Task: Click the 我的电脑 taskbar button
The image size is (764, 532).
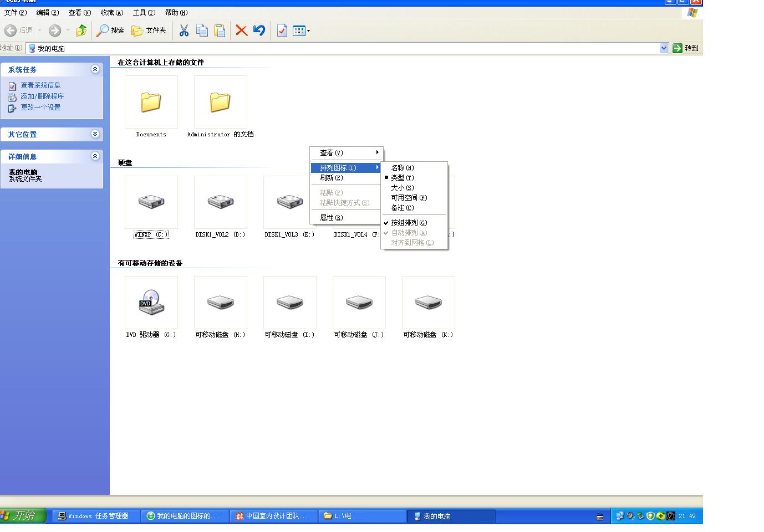Action: [451, 516]
